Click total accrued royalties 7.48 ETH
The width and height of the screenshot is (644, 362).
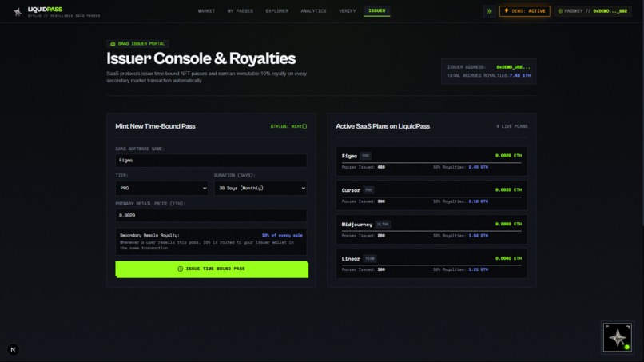(x=519, y=76)
